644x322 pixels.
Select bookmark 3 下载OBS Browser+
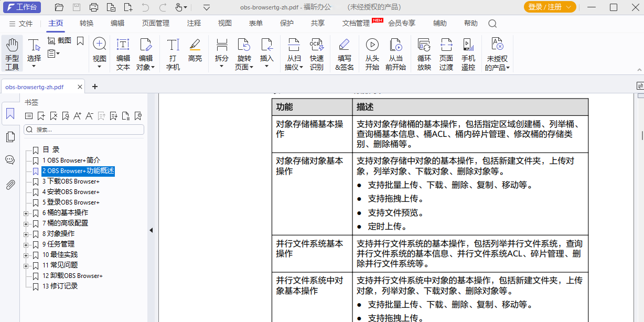(71, 181)
